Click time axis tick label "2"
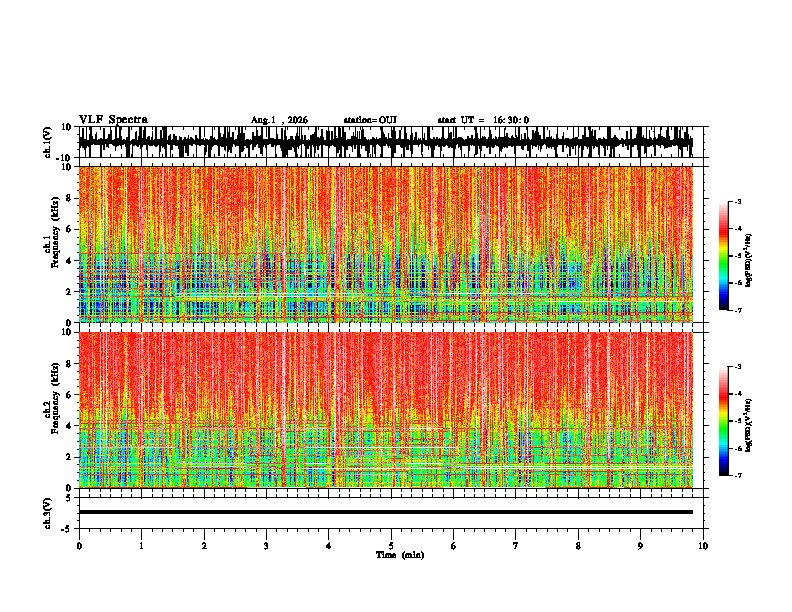This screenshot has width=792, height=612. (x=204, y=546)
